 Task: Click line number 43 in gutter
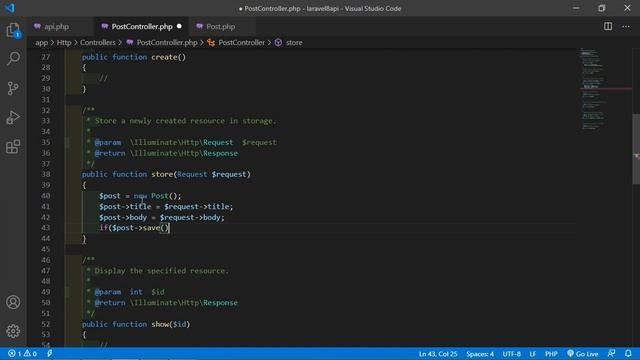point(46,228)
